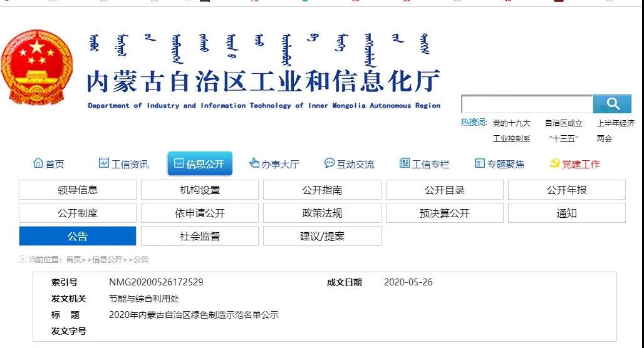The image size is (644, 348).
Task: Open 党建工作 party building item
Action: point(574,164)
